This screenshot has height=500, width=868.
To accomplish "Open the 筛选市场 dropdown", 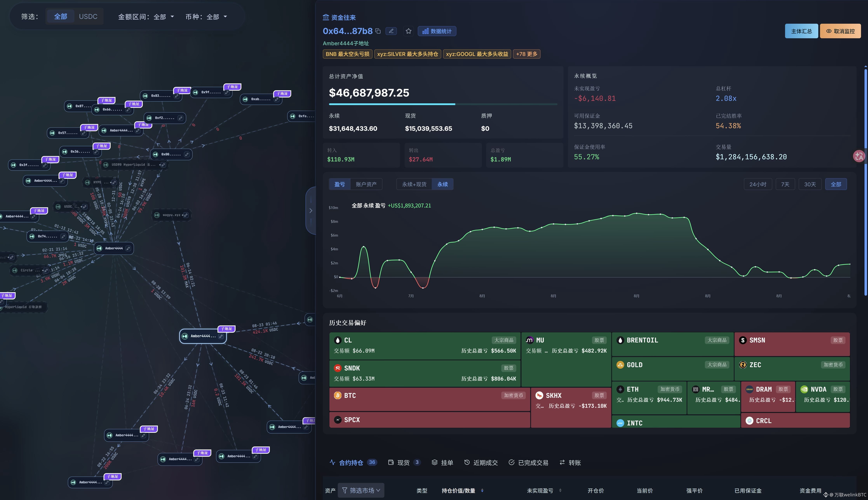I will click(361, 490).
